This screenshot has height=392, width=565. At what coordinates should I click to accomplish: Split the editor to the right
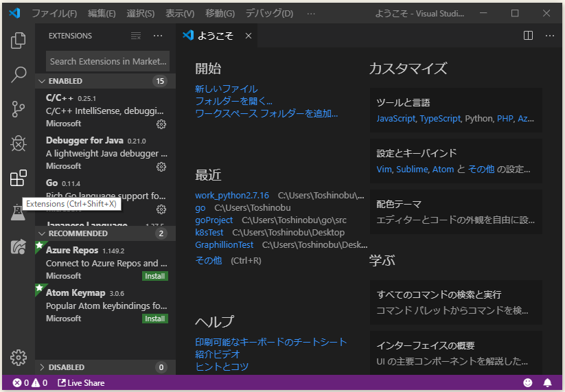pos(528,35)
